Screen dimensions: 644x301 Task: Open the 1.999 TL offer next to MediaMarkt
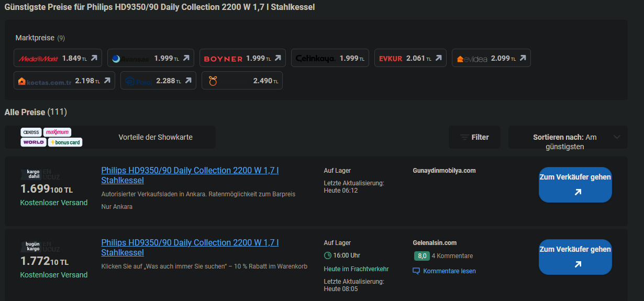[151, 58]
